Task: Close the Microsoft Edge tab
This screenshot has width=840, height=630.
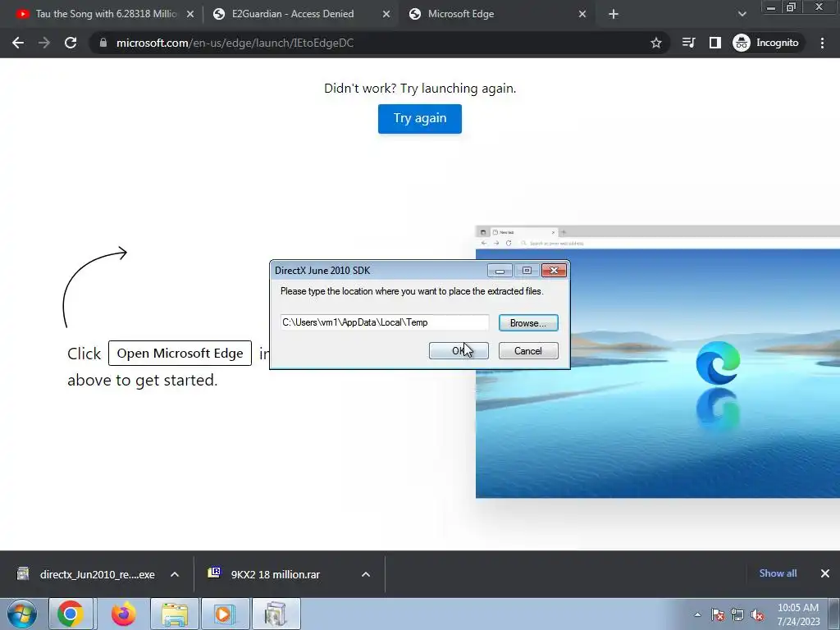Action: tap(582, 15)
